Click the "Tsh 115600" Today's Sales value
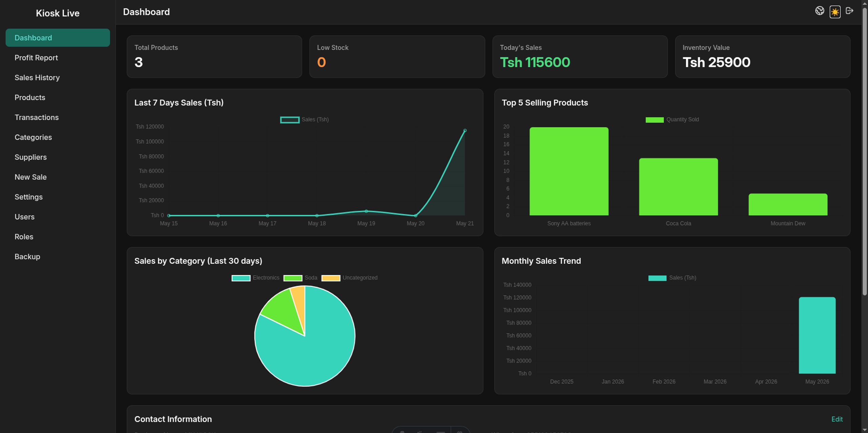The image size is (868, 433). click(535, 62)
